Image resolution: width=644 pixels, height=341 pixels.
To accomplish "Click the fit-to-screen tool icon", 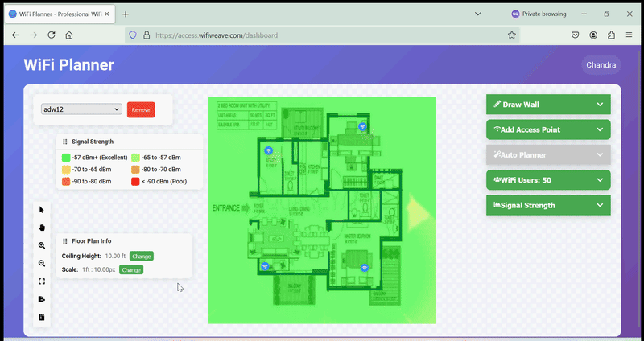I will pyautogui.click(x=42, y=281).
